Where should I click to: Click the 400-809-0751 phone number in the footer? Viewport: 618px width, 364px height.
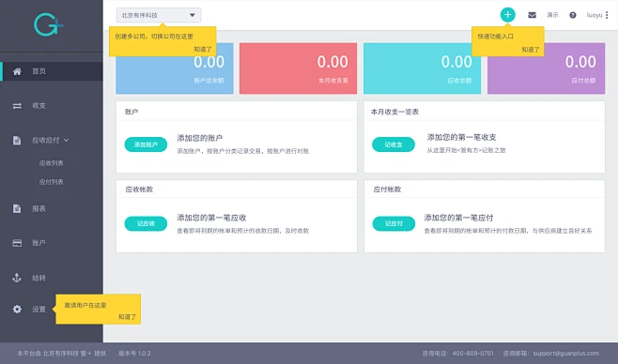click(x=473, y=354)
